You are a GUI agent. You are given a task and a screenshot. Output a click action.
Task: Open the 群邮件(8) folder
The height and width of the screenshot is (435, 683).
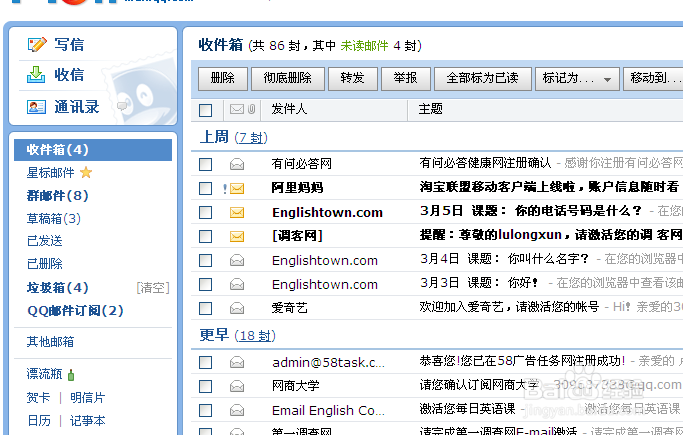[57, 196]
